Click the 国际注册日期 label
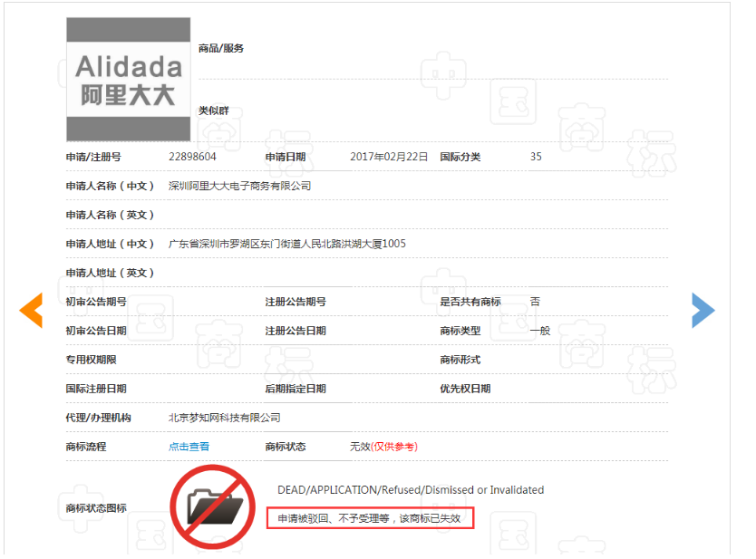Image resolution: width=756 pixels, height=559 pixels. 96,389
